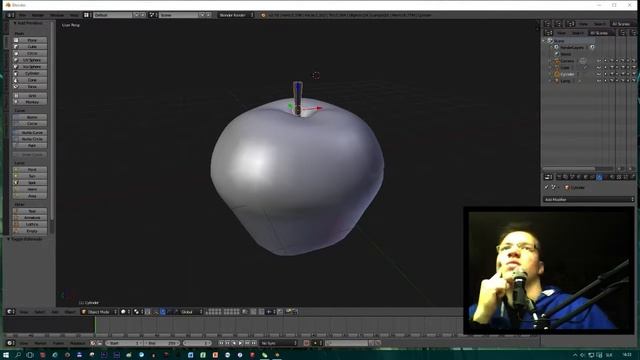The height and width of the screenshot is (360, 640).
Task: Add a Lattice object
Action: click(x=30, y=224)
